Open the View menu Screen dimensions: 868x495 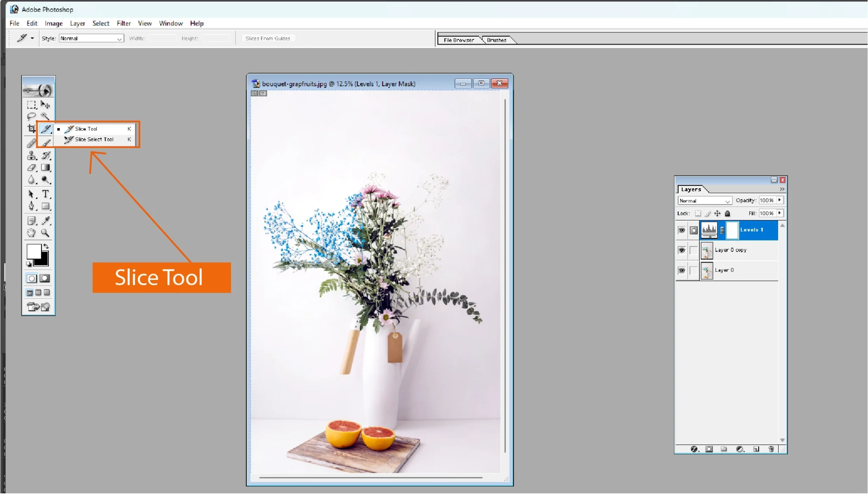click(x=145, y=23)
